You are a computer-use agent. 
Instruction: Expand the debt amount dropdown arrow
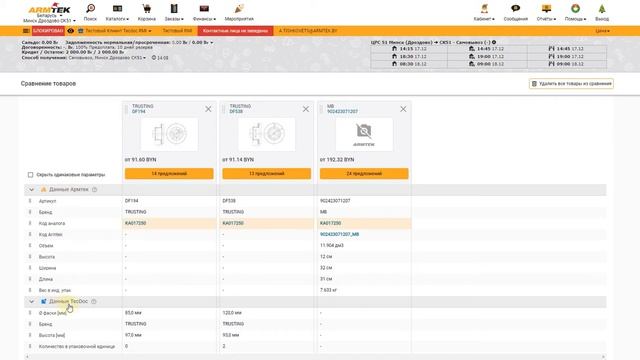(211, 42)
